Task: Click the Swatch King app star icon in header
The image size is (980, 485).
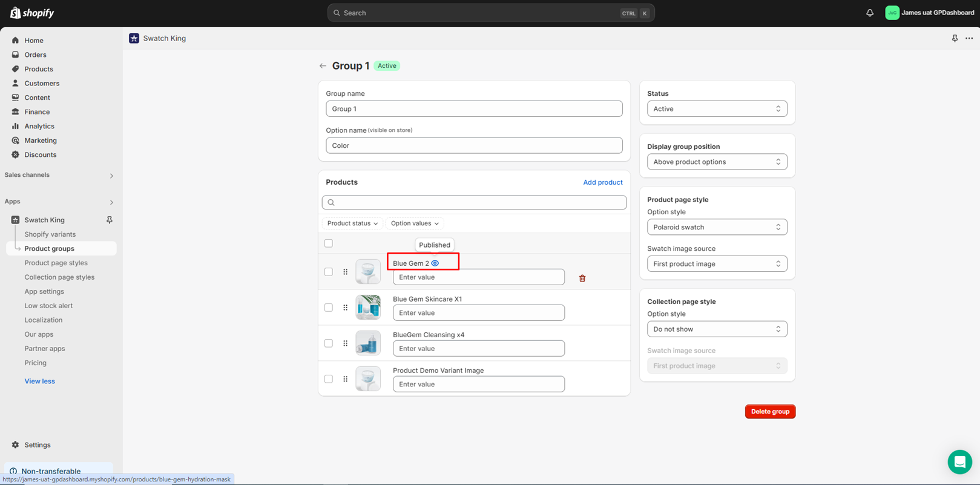Action: [x=134, y=38]
